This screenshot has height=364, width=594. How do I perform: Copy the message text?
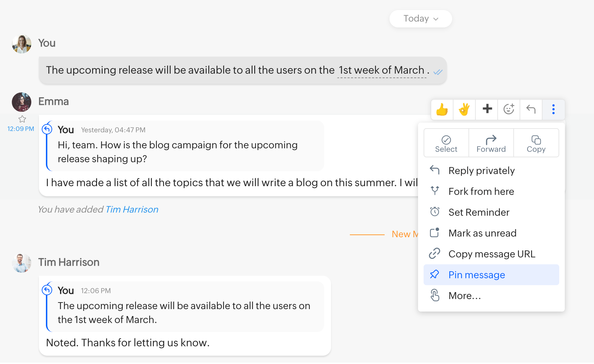pos(536,143)
